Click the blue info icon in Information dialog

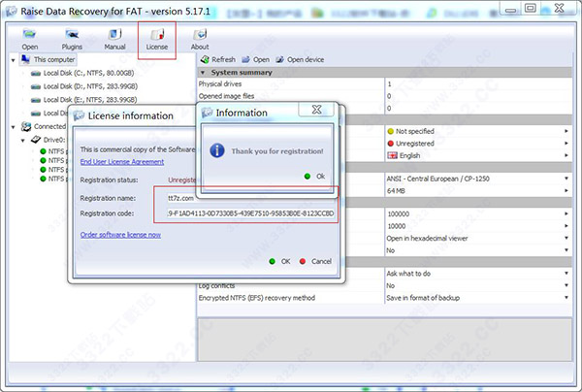[x=216, y=150]
